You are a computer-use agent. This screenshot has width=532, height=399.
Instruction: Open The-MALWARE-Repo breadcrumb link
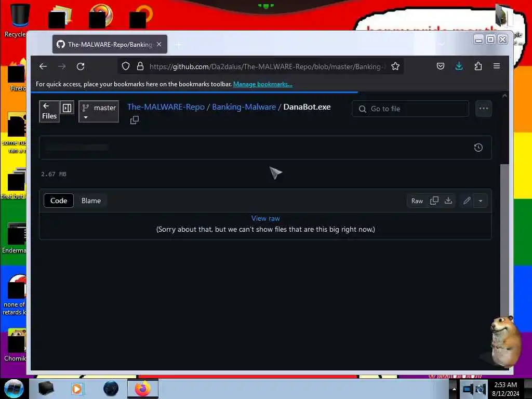[166, 107]
